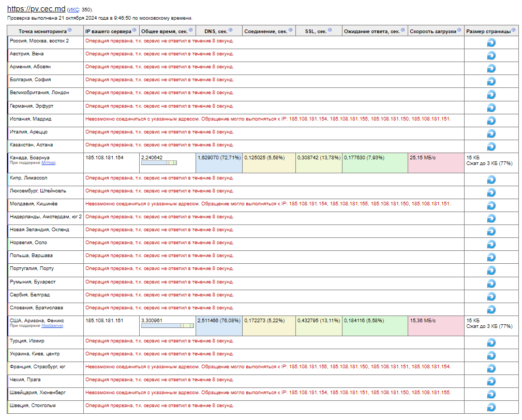This screenshot has width=522, height=420.
Task: Click retry icon in Украина, Киев row
Action: click(491, 356)
